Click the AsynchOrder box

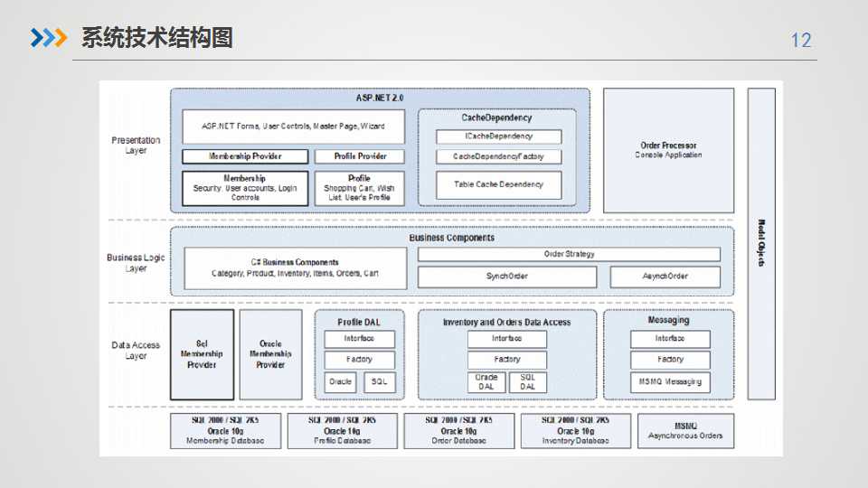click(665, 277)
